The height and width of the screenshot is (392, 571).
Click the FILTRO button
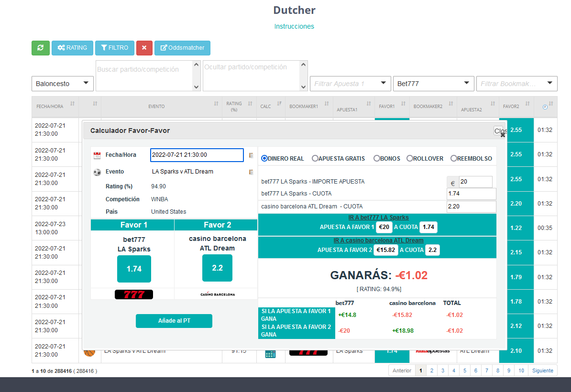click(115, 48)
